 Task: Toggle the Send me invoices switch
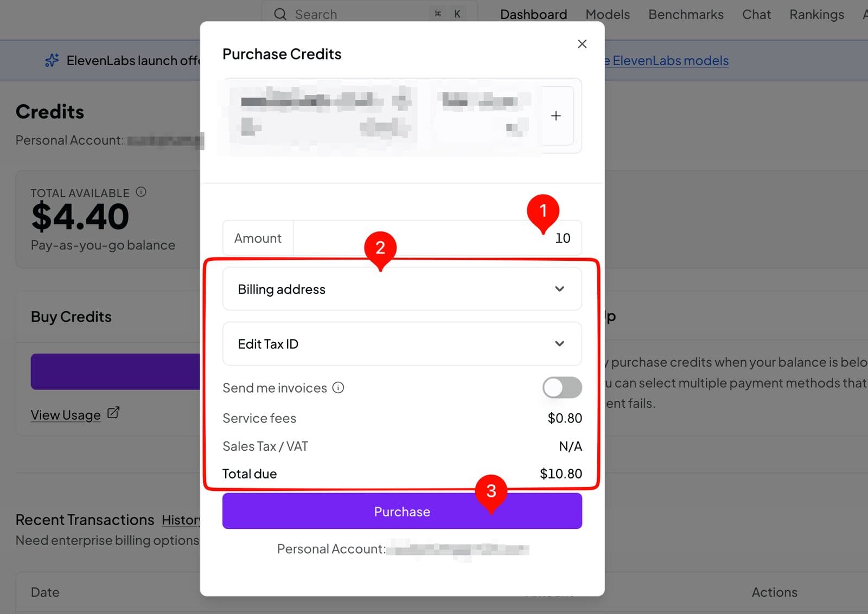tap(562, 388)
